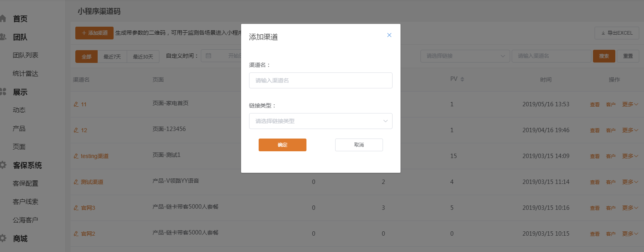Screen dimensions: 644x252
Task: Click the edit pencil icon beside 官网3
Action: click(76, 208)
